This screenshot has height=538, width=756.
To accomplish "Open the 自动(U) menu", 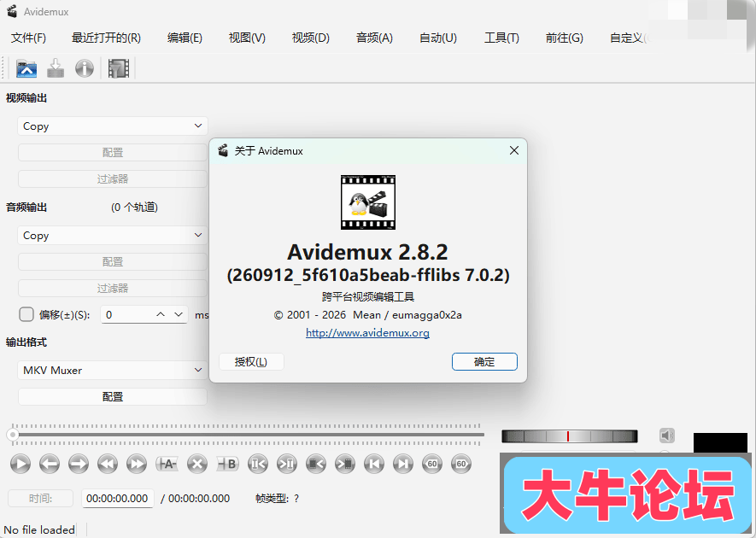I will 437,38.
